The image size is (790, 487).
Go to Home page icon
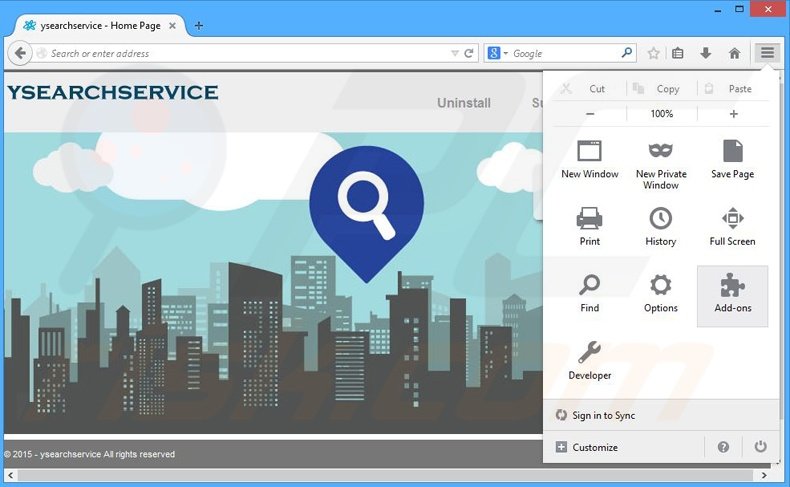734,53
